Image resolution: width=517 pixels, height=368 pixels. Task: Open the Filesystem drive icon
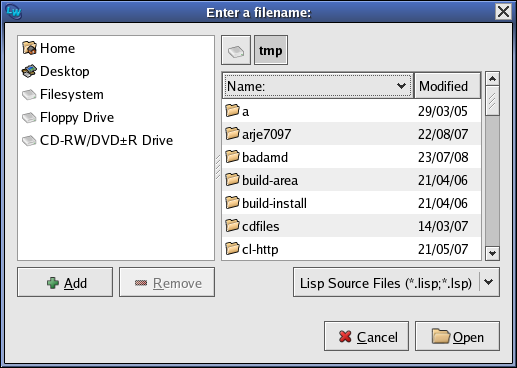click(x=29, y=94)
